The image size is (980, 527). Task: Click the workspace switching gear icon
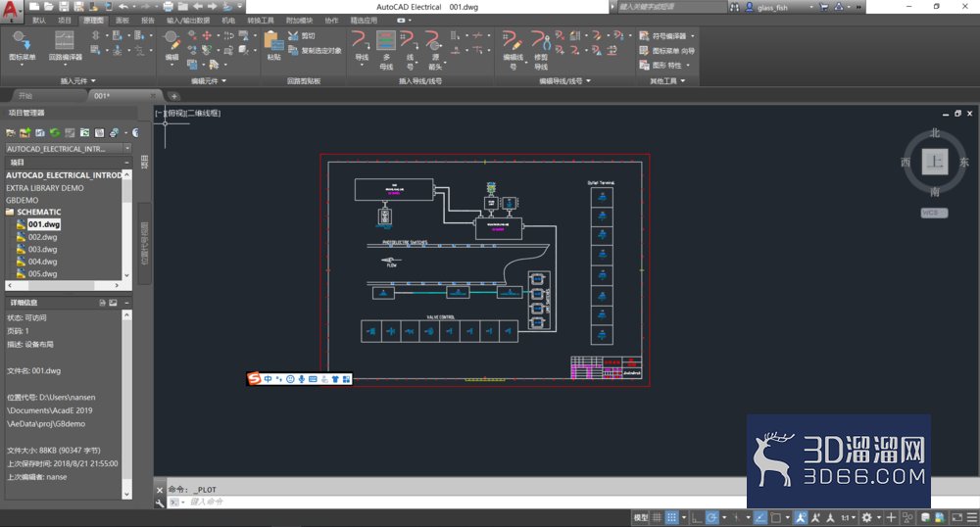pyautogui.click(x=867, y=517)
